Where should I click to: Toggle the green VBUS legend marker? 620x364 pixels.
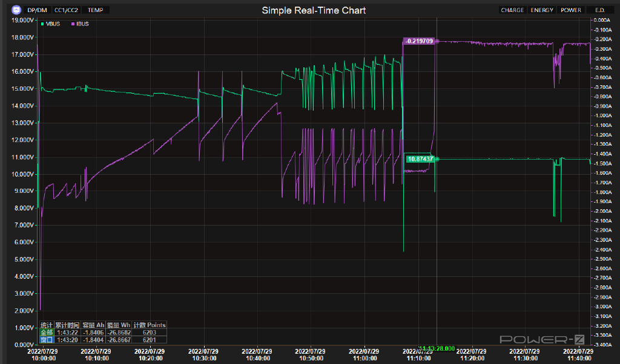click(x=42, y=24)
